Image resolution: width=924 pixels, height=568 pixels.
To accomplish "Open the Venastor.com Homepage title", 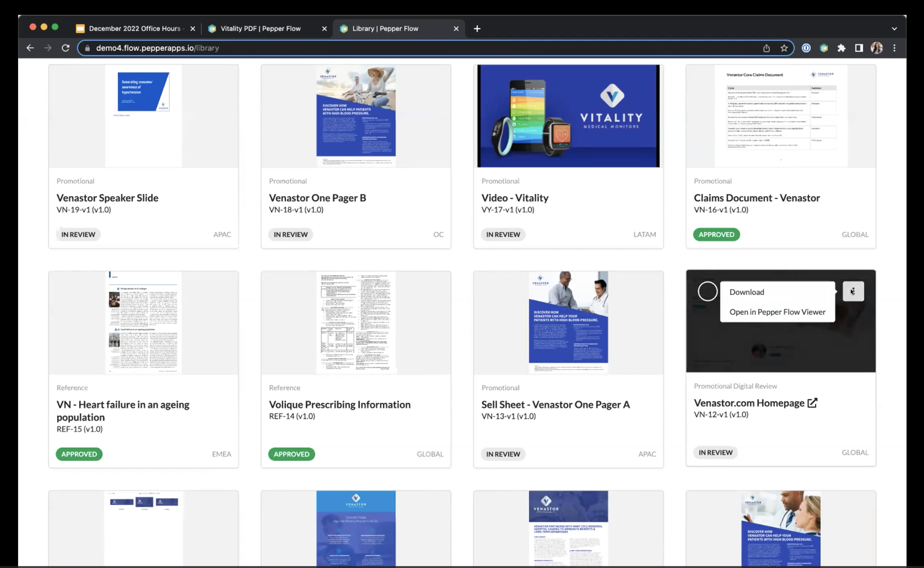I will [x=749, y=403].
